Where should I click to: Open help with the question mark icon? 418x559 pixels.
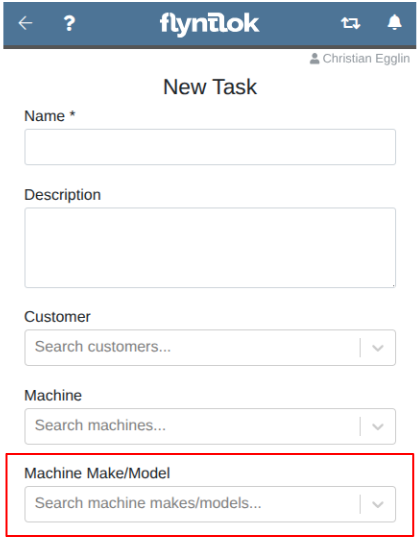click(69, 24)
